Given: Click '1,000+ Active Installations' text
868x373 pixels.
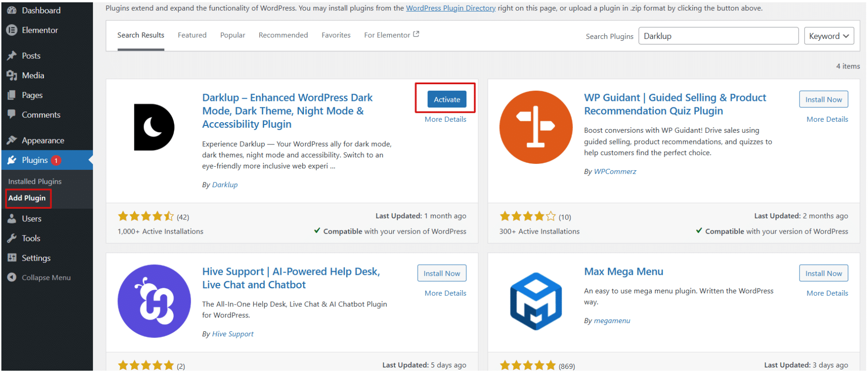Looking at the screenshot, I should (160, 231).
